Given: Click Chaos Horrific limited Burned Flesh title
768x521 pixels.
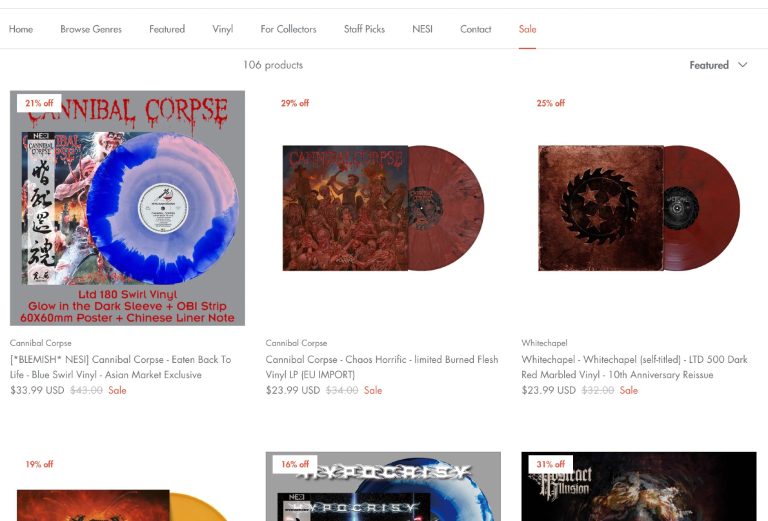Looking at the screenshot, I should (382, 367).
